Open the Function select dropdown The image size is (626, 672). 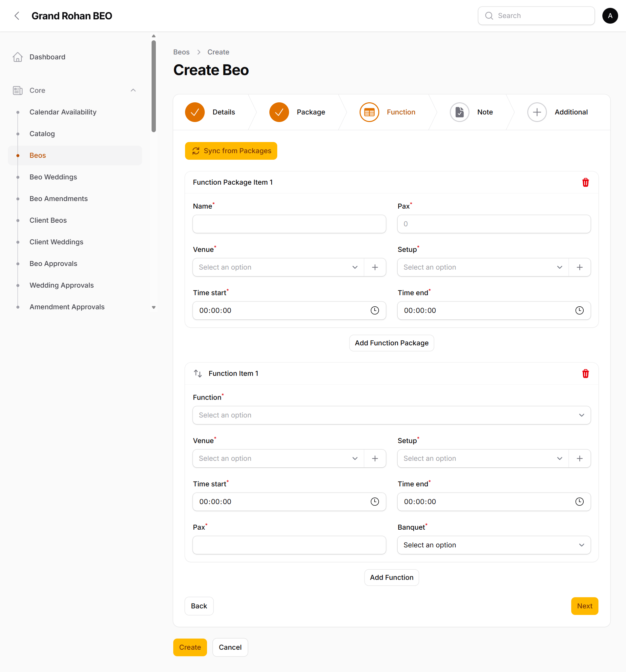(x=392, y=415)
